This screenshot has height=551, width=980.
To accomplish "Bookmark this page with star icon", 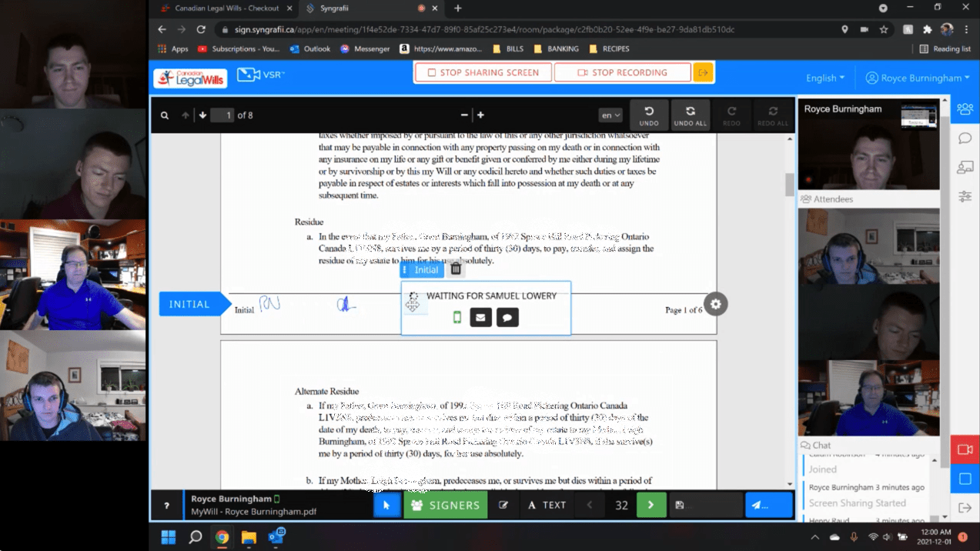I will point(883,29).
